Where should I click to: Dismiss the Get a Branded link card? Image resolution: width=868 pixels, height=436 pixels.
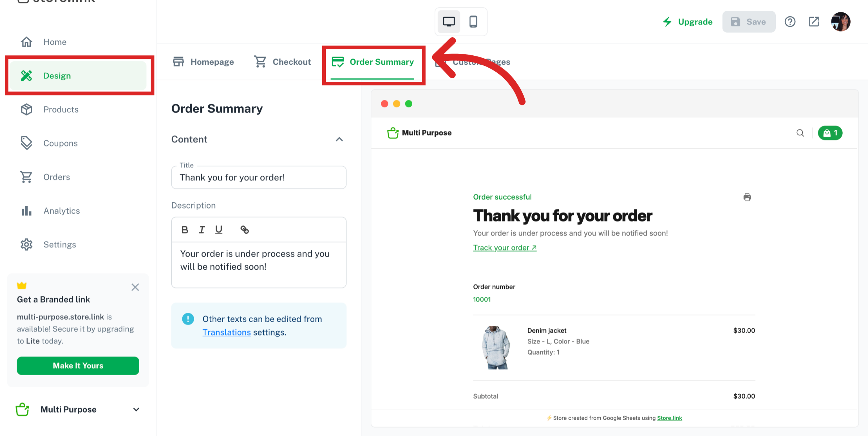point(135,287)
